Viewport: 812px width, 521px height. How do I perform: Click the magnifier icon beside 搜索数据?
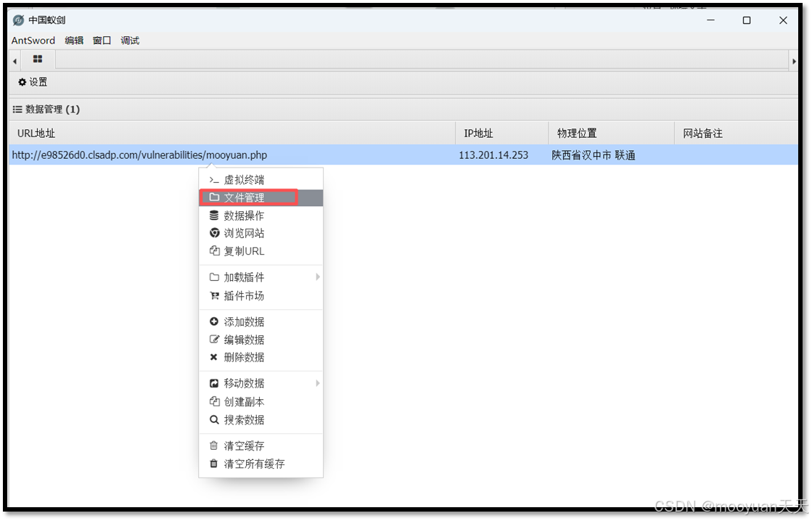[214, 420]
